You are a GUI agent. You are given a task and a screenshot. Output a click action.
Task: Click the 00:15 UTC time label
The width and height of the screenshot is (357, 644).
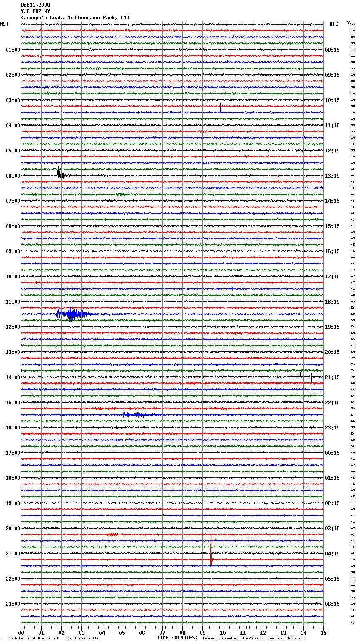(x=332, y=453)
